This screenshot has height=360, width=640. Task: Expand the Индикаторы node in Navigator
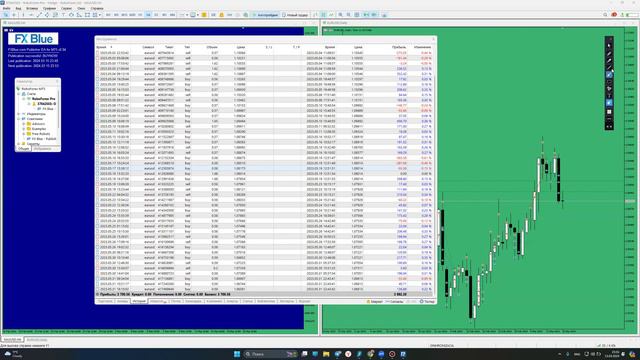click(19, 114)
